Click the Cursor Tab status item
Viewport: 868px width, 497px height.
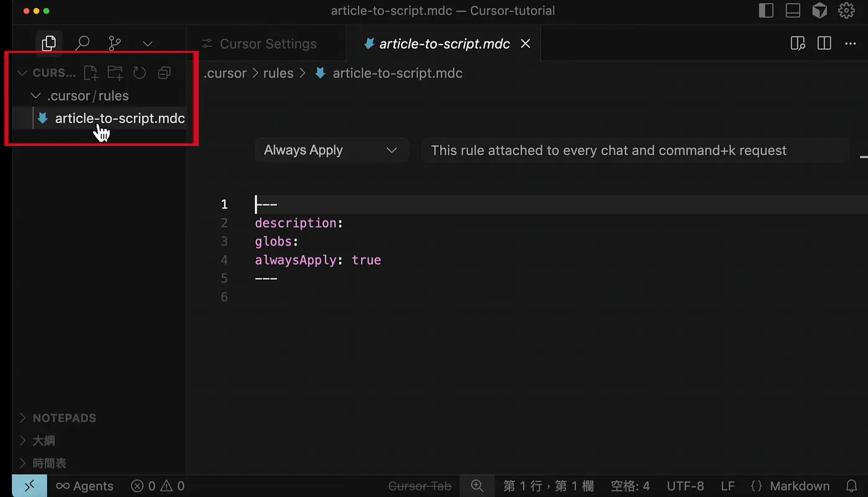click(420, 486)
